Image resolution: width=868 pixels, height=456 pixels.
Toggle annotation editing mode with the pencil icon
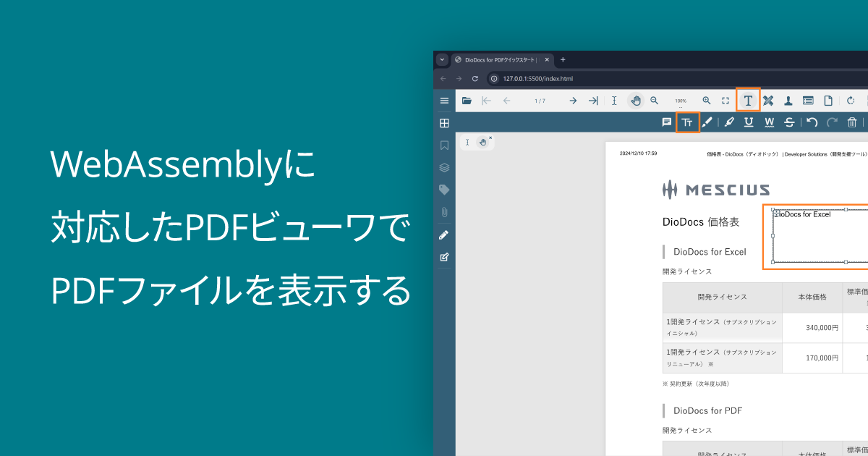(x=444, y=235)
